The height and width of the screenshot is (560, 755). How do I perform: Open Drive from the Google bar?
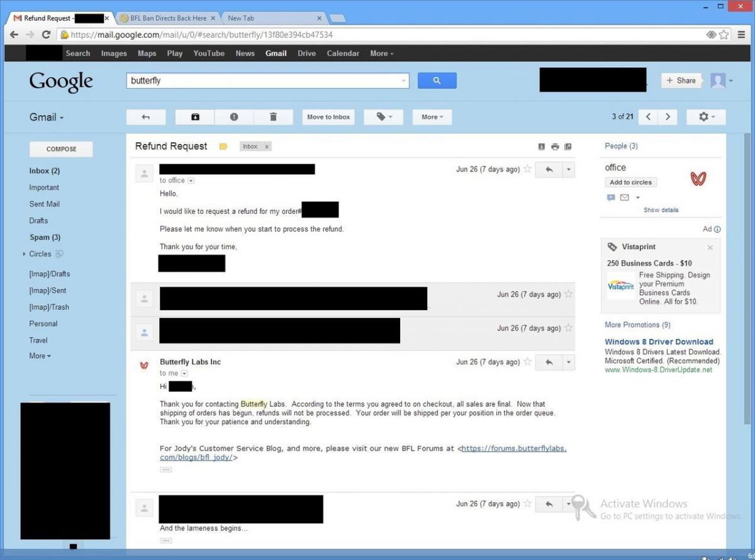coord(306,53)
